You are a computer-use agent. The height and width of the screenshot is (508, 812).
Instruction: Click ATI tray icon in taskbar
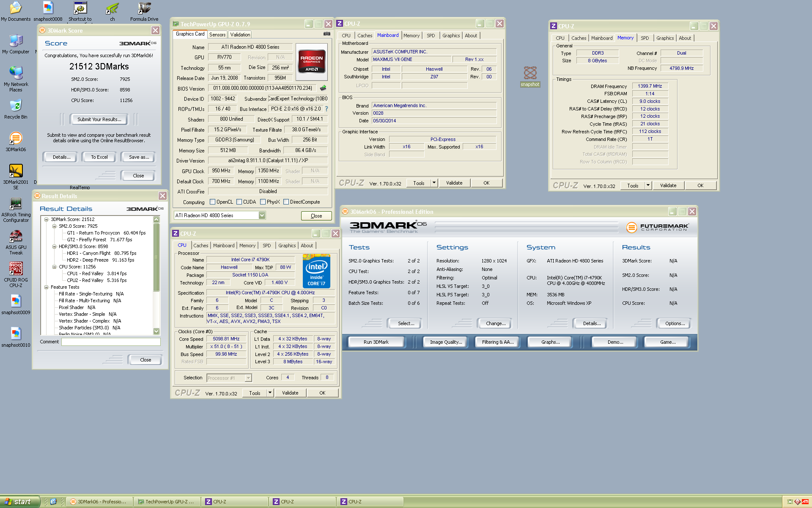click(x=805, y=502)
